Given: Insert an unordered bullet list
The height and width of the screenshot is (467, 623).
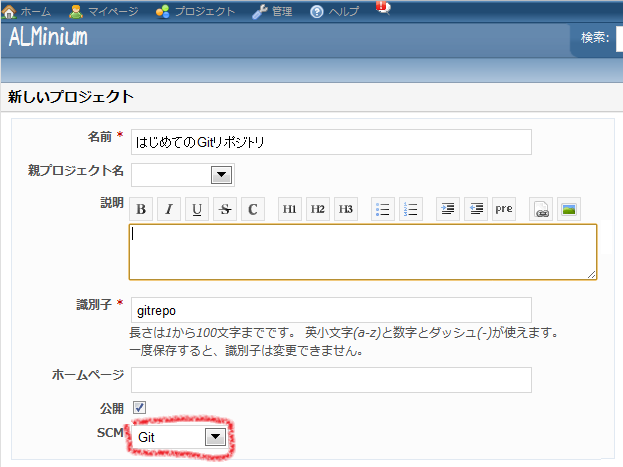Looking at the screenshot, I should pyautogui.click(x=383, y=209).
